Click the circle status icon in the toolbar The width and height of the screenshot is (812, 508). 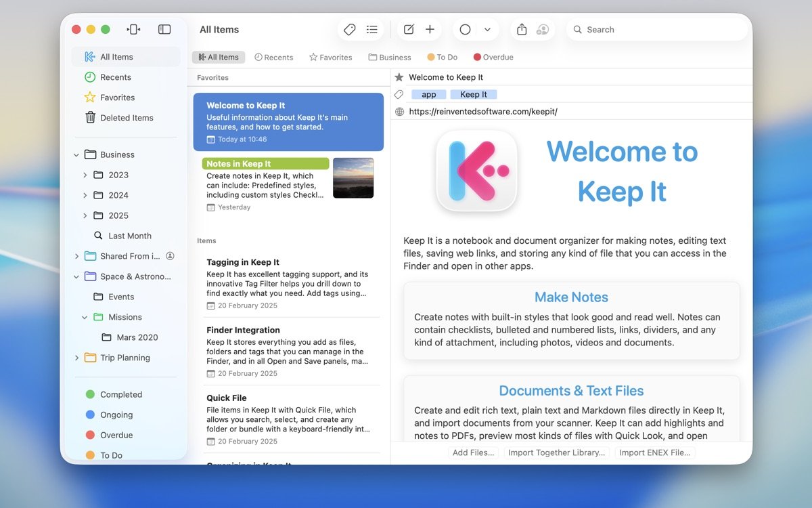pos(465,29)
